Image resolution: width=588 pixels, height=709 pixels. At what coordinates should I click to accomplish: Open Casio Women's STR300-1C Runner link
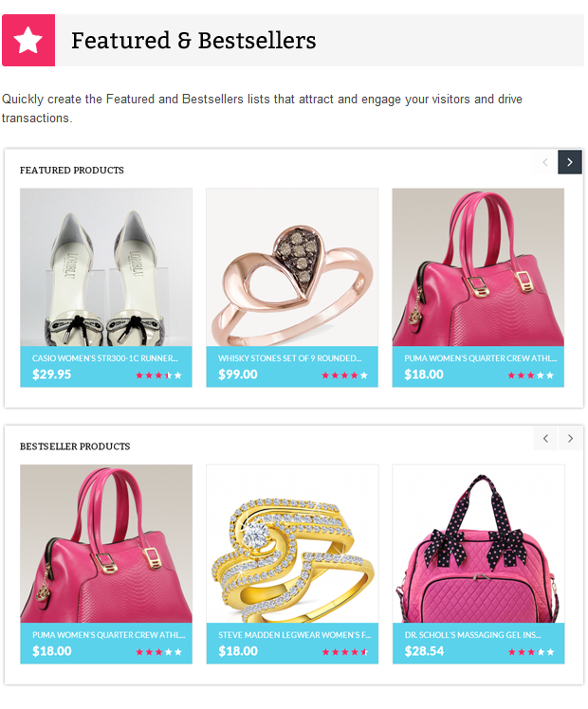(105, 358)
